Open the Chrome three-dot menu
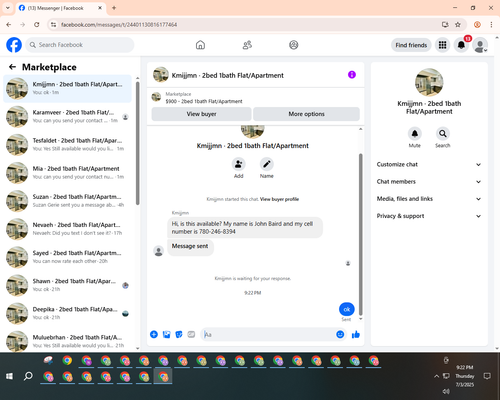500x400 pixels. coord(491,25)
